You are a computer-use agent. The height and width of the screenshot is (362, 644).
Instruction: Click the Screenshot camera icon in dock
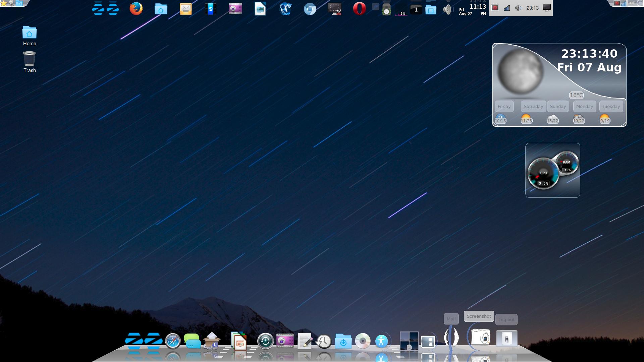[480, 337]
